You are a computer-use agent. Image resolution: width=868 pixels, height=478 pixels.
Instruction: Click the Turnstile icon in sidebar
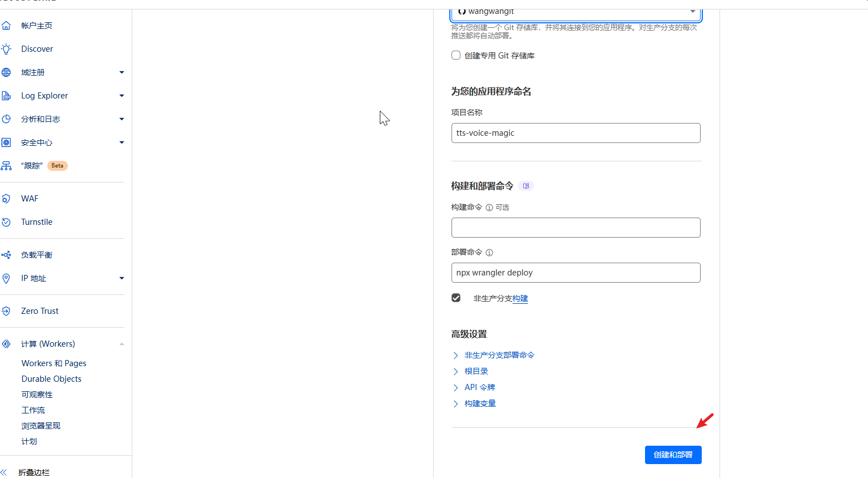tap(7, 222)
